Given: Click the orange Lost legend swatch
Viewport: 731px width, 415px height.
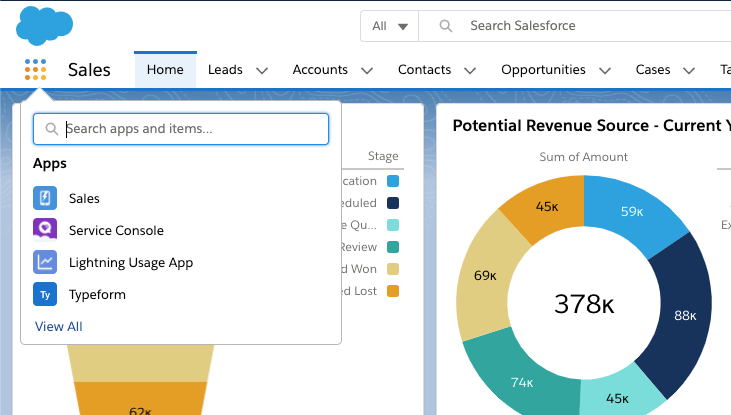Looking at the screenshot, I should click(393, 291).
